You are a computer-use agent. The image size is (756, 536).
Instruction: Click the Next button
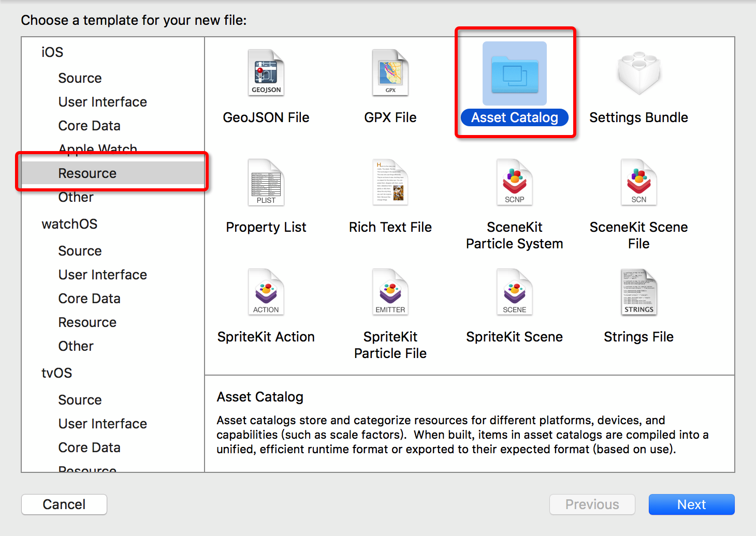pyautogui.click(x=691, y=504)
